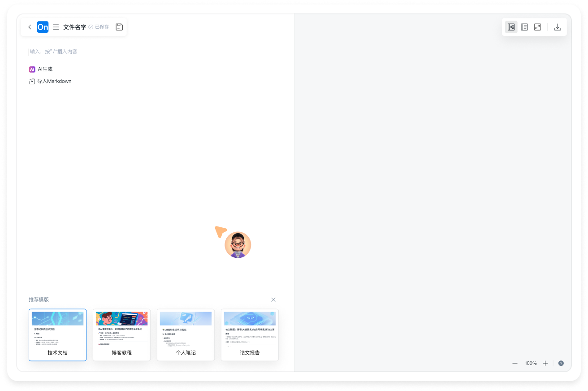Toggle the mind map split view icon
Screen dimensions: 588x391
coord(511,27)
